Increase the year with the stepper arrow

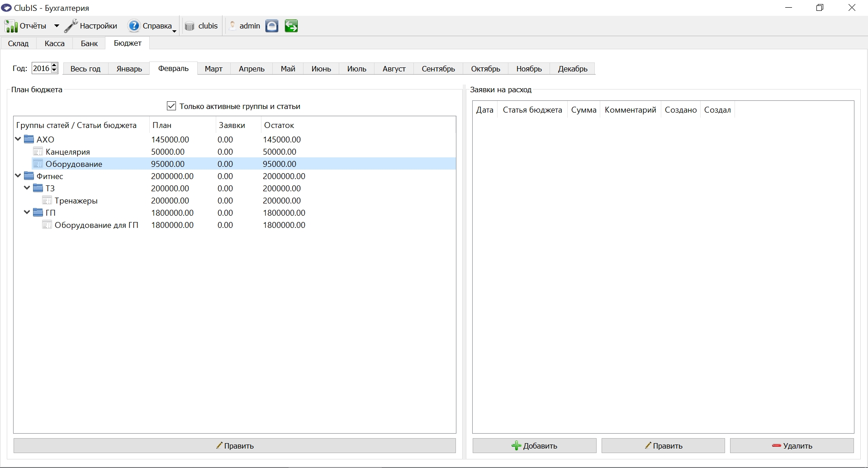[x=54, y=66]
